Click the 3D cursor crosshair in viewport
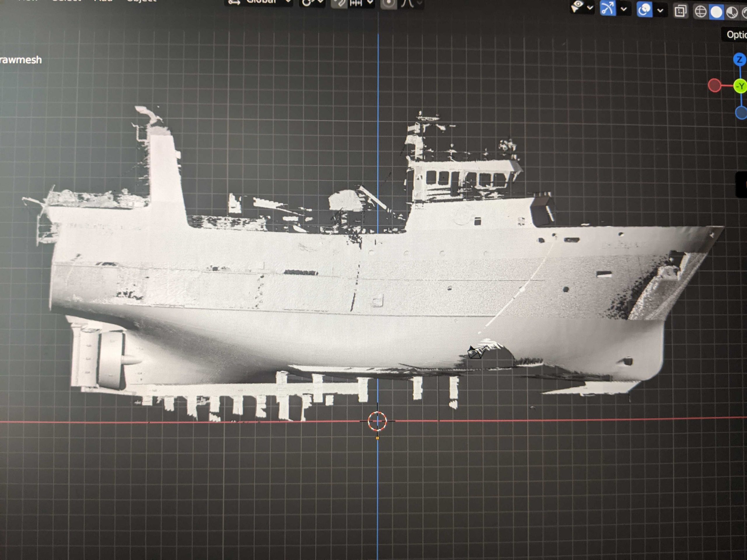 [377, 421]
